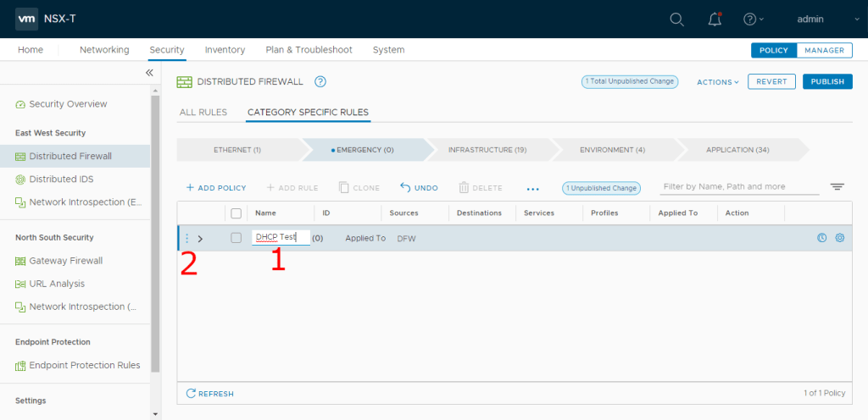This screenshot has width=868, height=420.
Task: Open the three-dot menu on DHCP Test row
Action: (187, 238)
